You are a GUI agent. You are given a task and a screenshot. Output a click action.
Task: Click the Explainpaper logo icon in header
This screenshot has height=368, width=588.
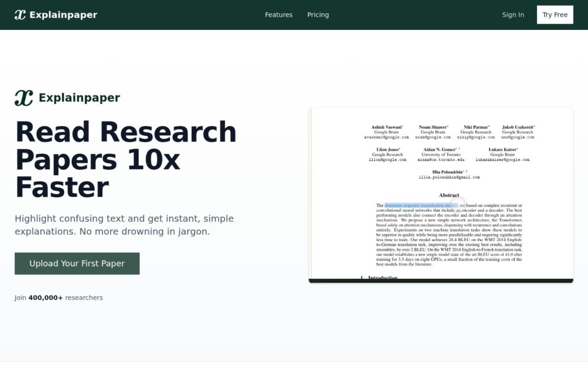[20, 14]
